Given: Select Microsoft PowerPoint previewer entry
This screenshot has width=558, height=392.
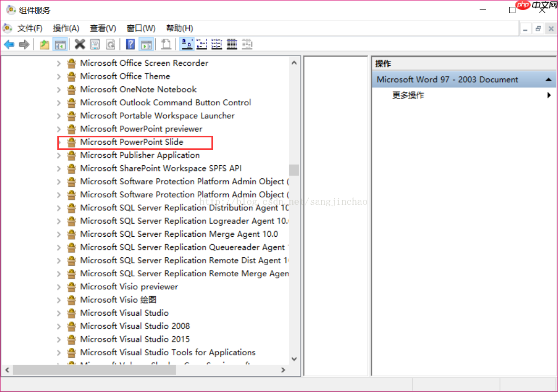Looking at the screenshot, I should click(x=141, y=129).
